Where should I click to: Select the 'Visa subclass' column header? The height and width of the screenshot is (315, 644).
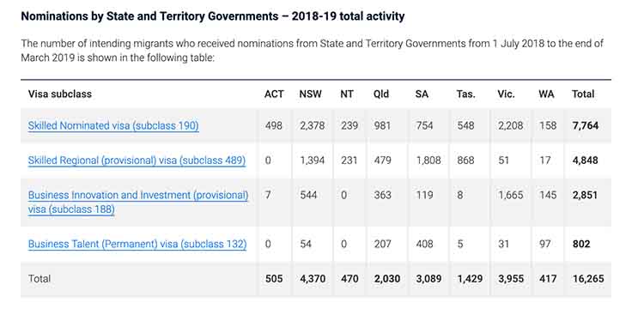point(60,94)
